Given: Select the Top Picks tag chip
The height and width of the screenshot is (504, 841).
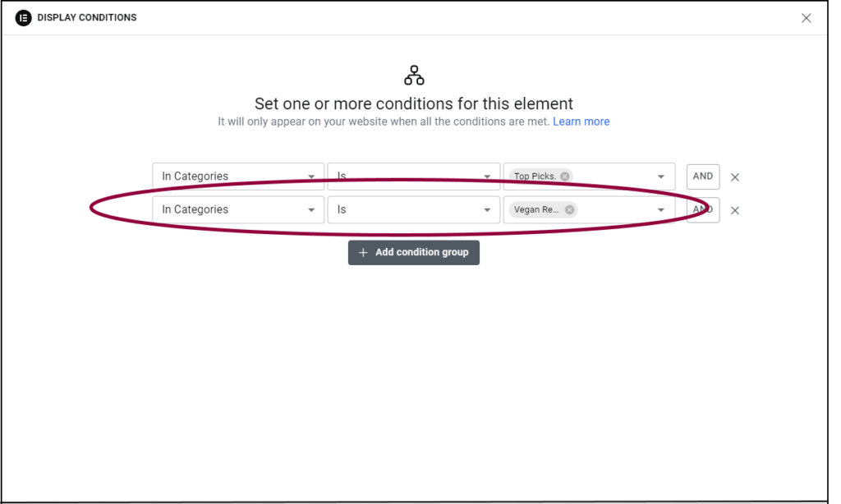Looking at the screenshot, I should point(535,176).
